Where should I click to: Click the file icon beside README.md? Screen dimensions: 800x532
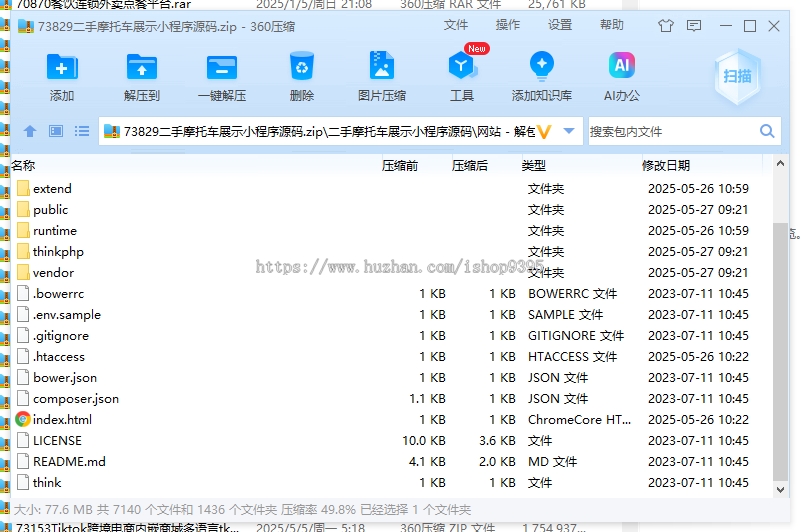[x=23, y=461]
